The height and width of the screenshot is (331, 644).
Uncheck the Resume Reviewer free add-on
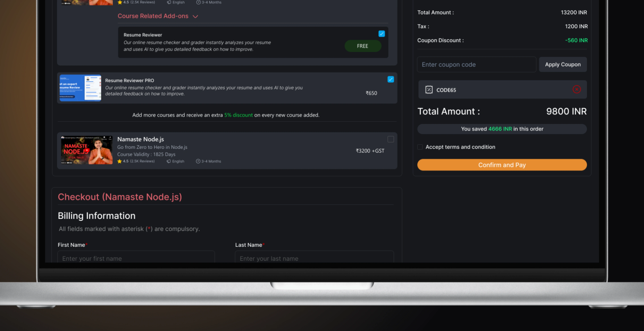(x=381, y=34)
